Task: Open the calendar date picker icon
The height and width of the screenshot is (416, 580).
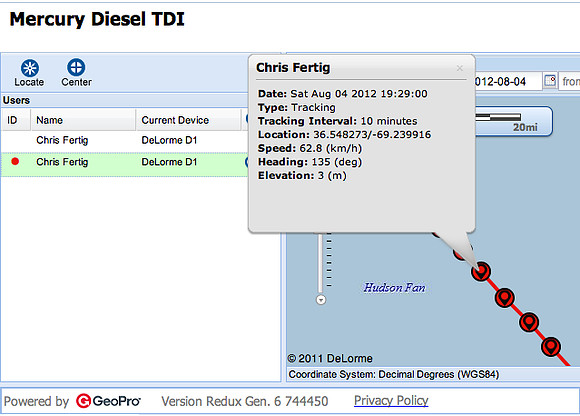Action: pyautogui.click(x=550, y=81)
